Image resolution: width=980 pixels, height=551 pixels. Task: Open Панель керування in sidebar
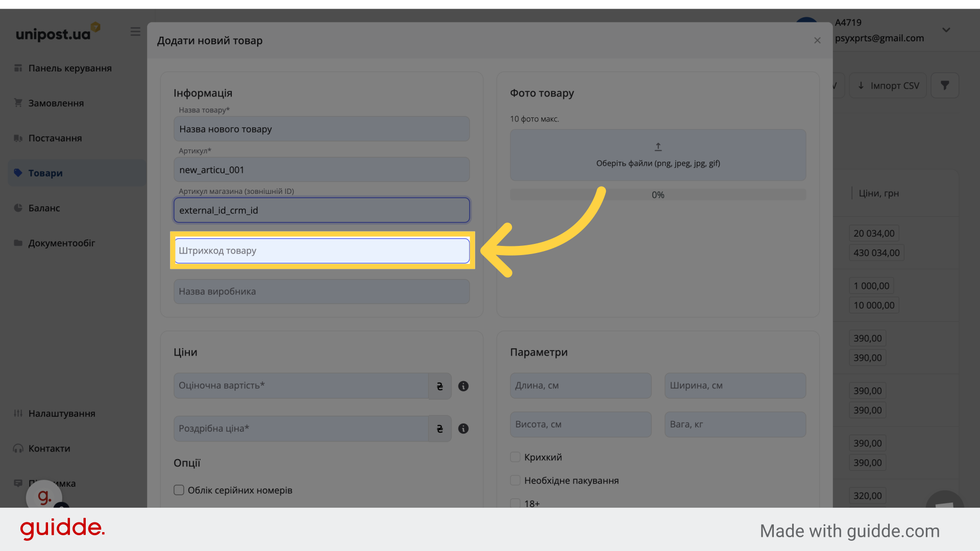pos(77,68)
